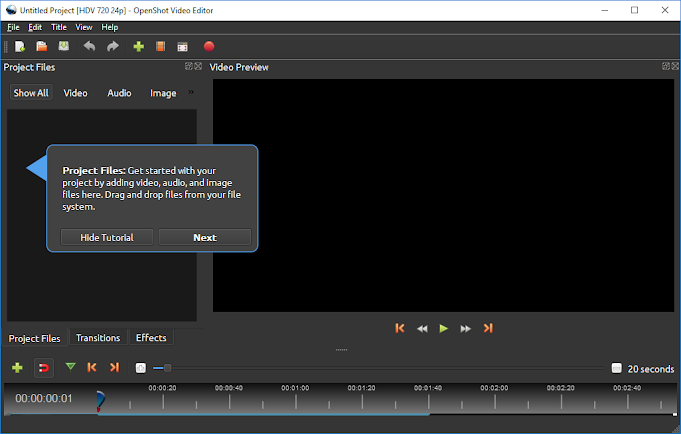Close the Video Preview panel
The height and width of the screenshot is (434, 681).
pyautogui.click(x=675, y=66)
